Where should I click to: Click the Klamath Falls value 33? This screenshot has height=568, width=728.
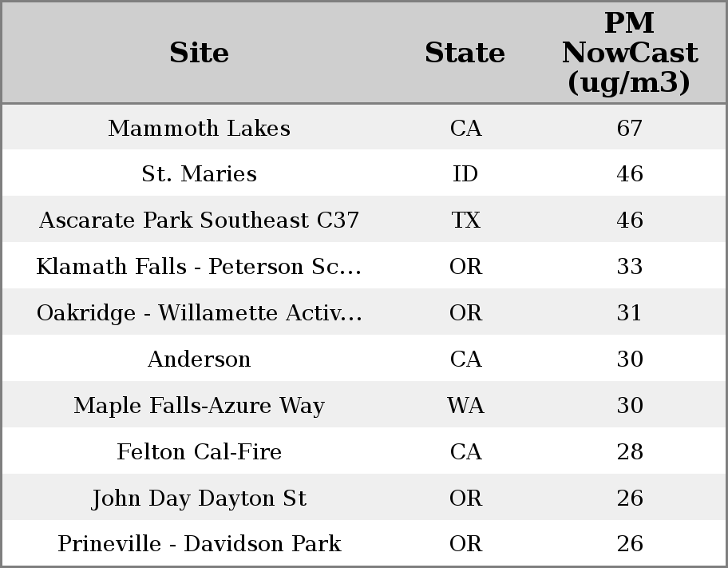click(x=629, y=267)
